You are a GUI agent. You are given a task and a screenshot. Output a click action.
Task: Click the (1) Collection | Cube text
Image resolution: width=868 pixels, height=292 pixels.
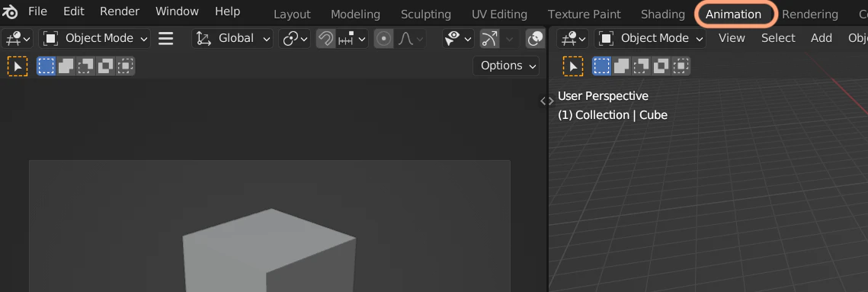pos(612,115)
